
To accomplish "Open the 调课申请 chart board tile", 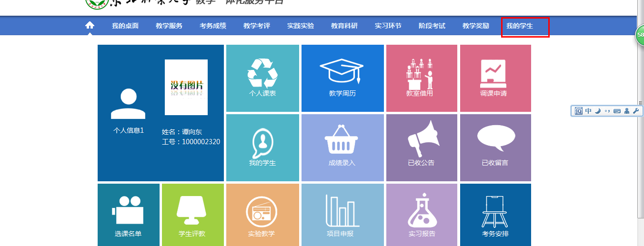I will [x=495, y=78].
